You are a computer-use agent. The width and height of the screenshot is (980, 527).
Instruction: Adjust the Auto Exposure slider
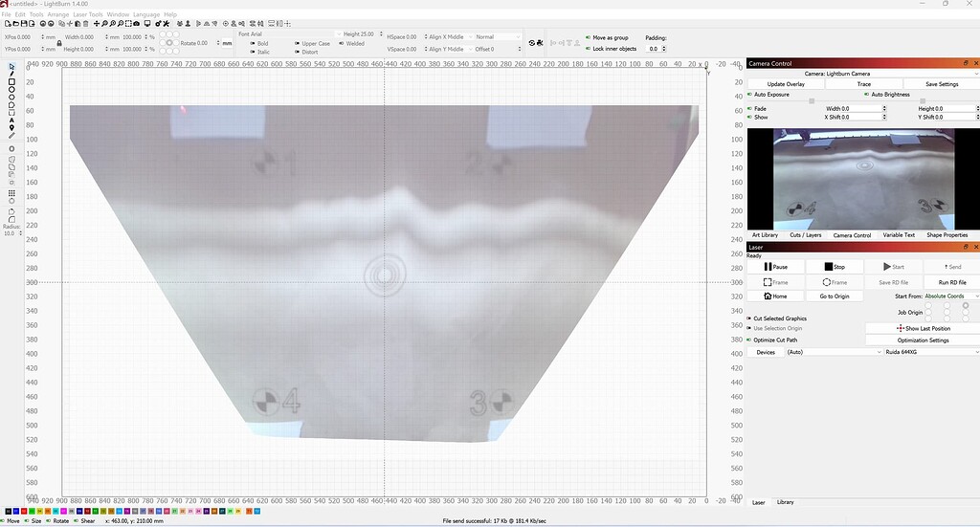pos(812,101)
